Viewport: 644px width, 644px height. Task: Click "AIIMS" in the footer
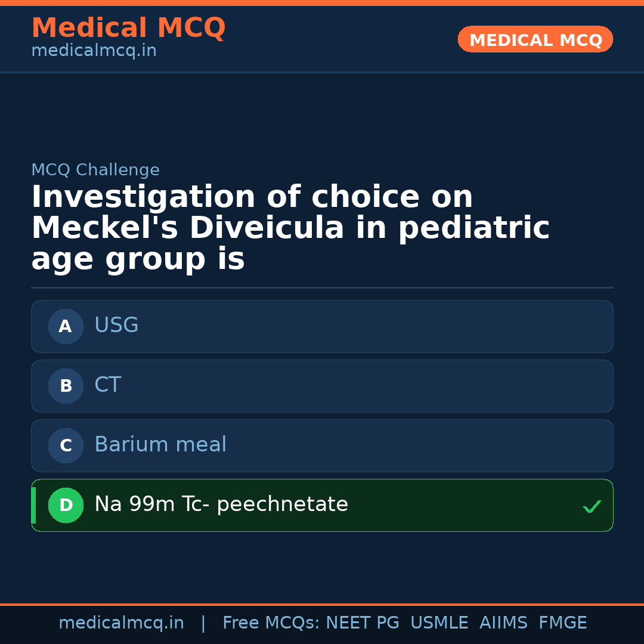pyautogui.click(x=503, y=623)
